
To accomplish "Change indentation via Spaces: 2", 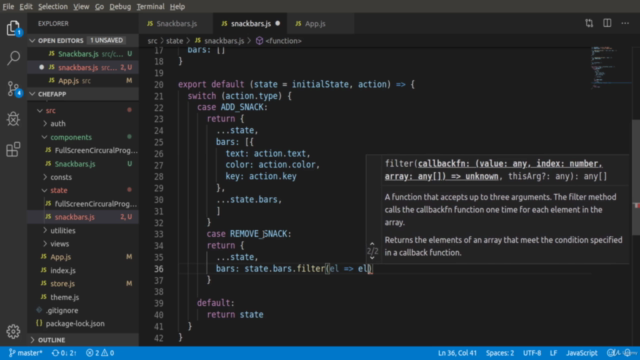I will pos(500,353).
